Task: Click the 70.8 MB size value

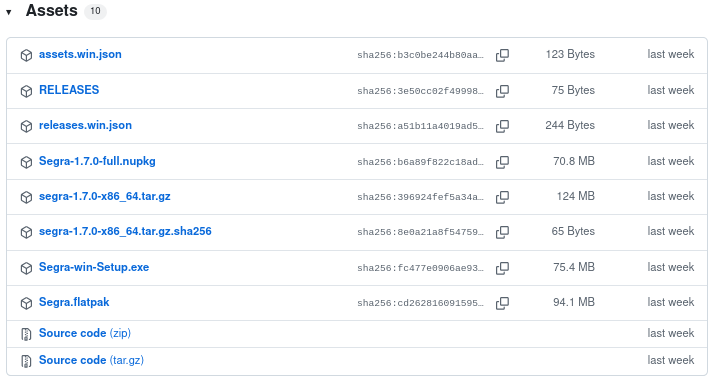Action: point(574,161)
